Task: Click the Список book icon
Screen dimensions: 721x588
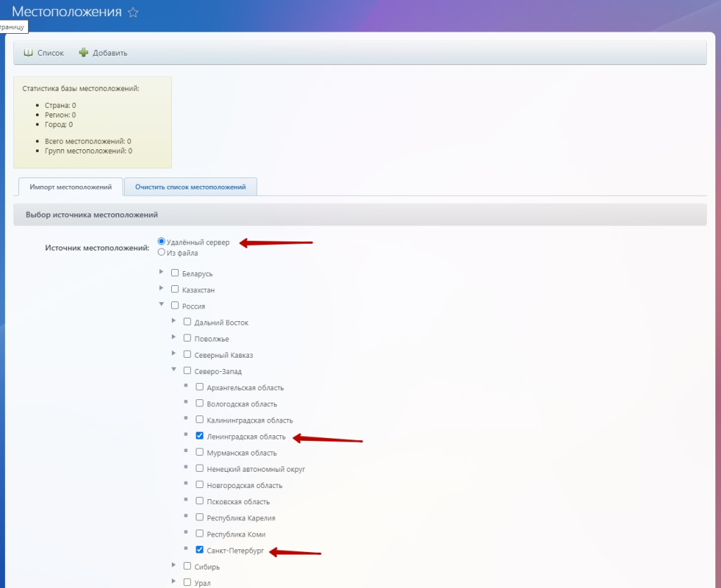Action: tap(28, 53)
